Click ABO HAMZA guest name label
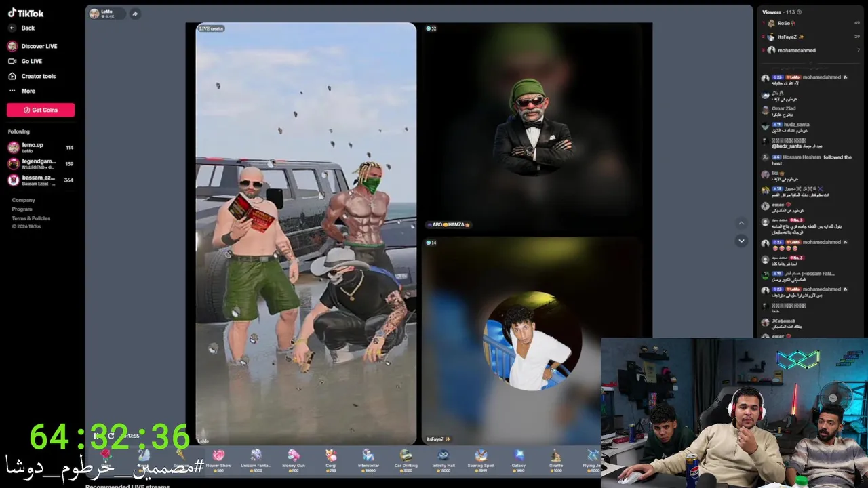 pyautogui.click(x=448, y=224)
